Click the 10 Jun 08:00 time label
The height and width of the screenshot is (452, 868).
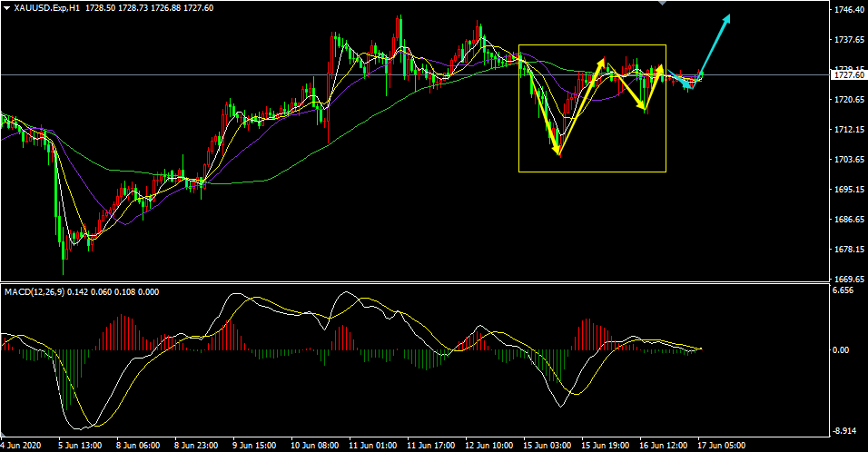click(x=315, y=446)
